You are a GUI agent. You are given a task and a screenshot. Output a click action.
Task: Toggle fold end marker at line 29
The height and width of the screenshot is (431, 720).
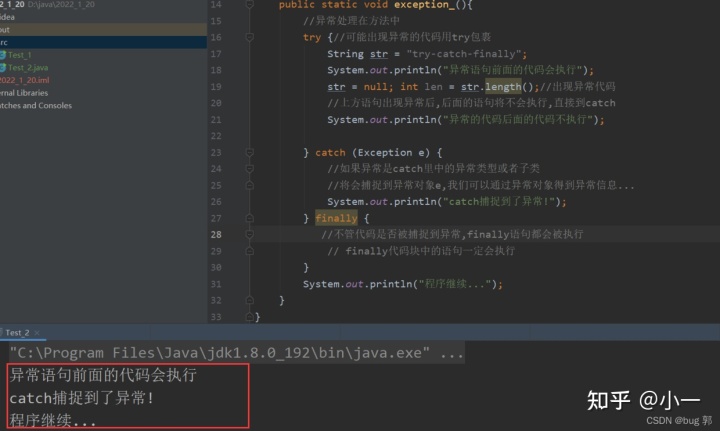pyautogui.click(x=249, y=251)
